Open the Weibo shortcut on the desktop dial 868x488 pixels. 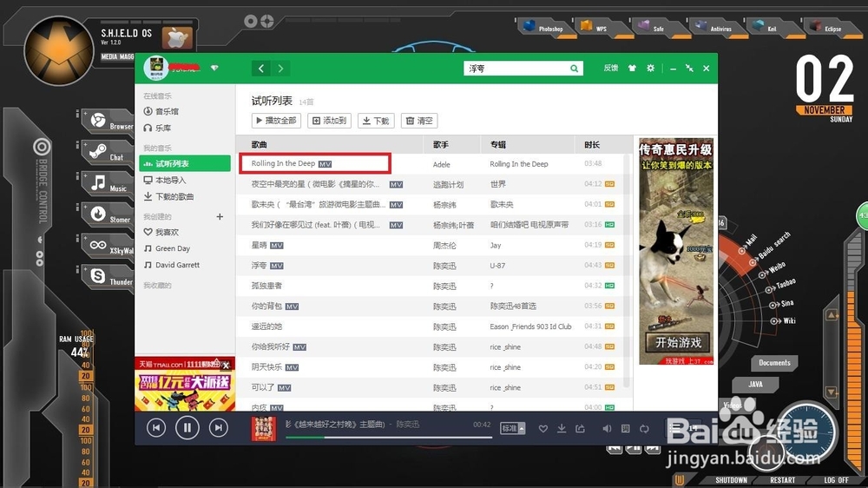(x=773, y=270)
